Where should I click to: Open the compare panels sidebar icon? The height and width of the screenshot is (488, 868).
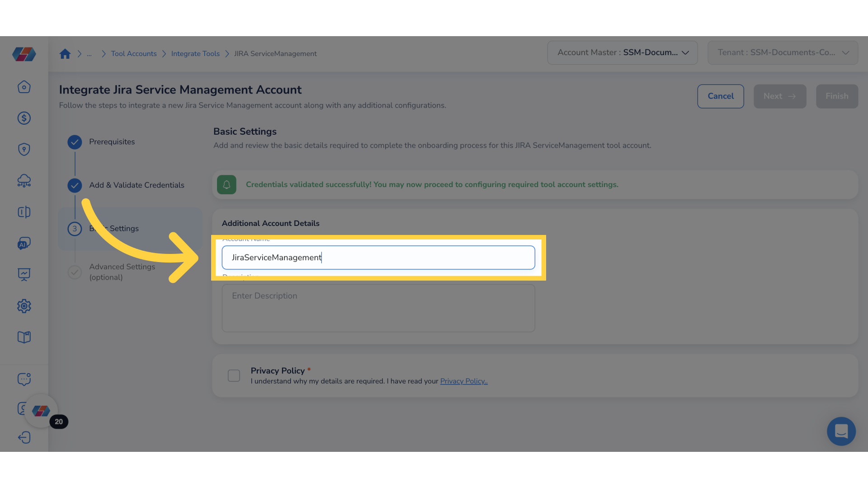point(24,212)
